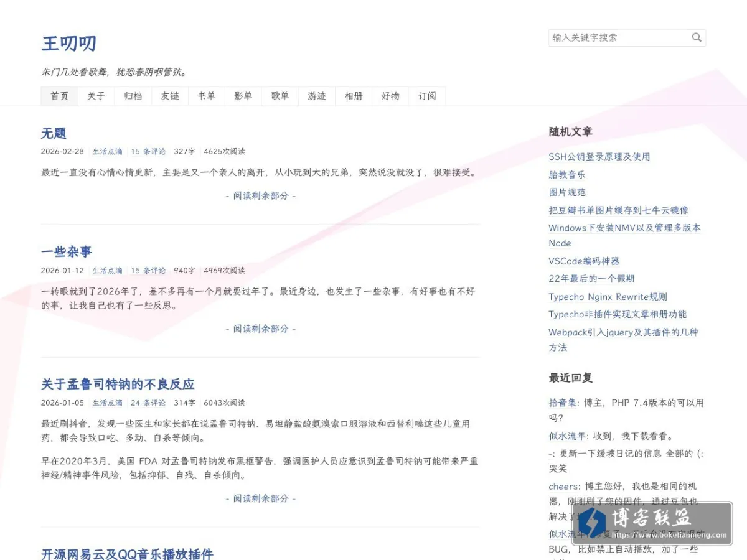Open the 好物 navigation tab
747x560 pixels.
[x=390, y=96]
